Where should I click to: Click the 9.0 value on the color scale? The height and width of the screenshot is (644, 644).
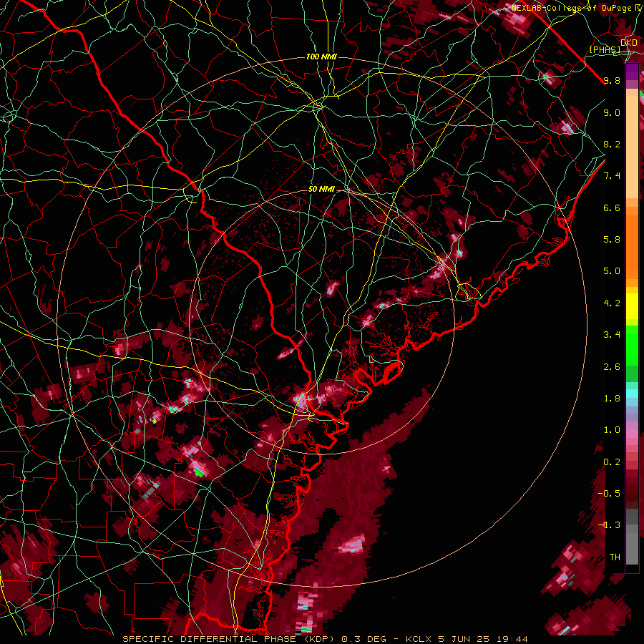[612, 112]
